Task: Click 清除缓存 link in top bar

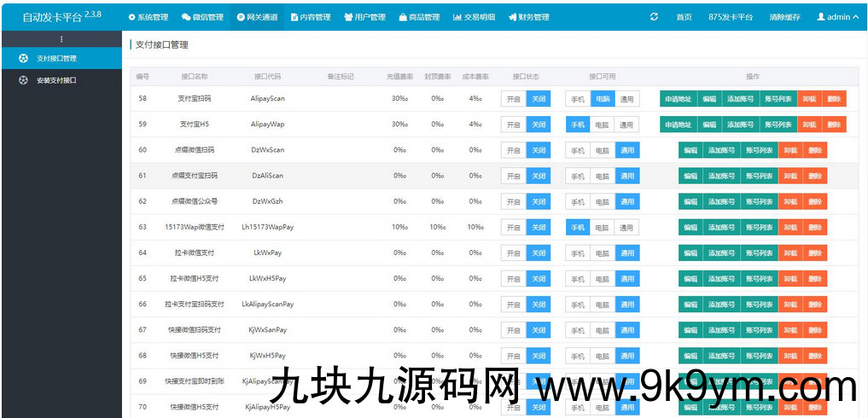Action: coord(784,17)
